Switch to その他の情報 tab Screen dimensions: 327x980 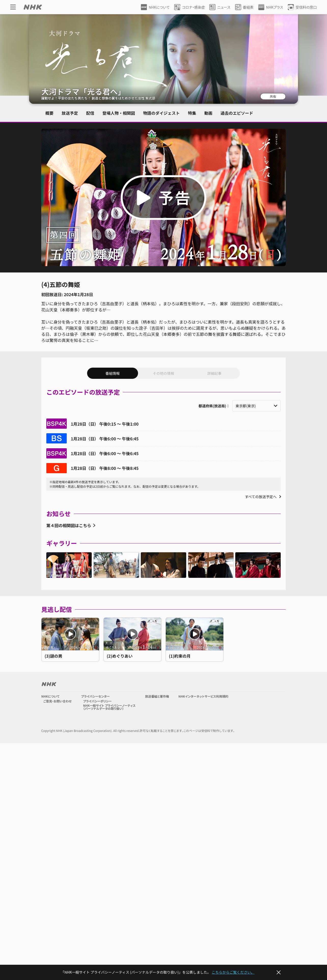(164, 373)
